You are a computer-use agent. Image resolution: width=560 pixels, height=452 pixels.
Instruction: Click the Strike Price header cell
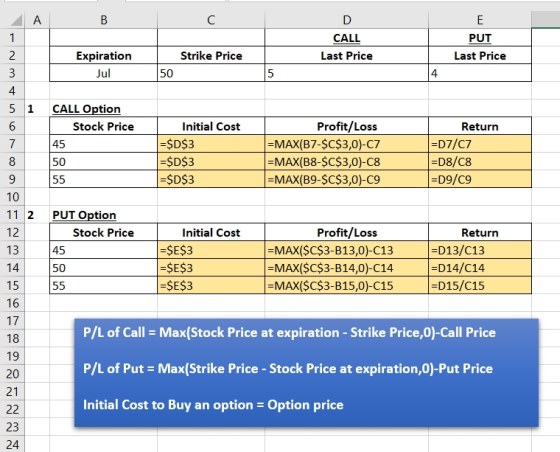coord(211,55)
